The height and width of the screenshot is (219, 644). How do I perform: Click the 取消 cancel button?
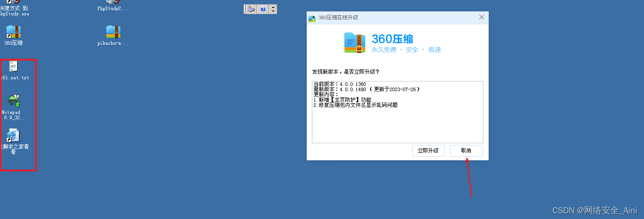coord(466,151)
